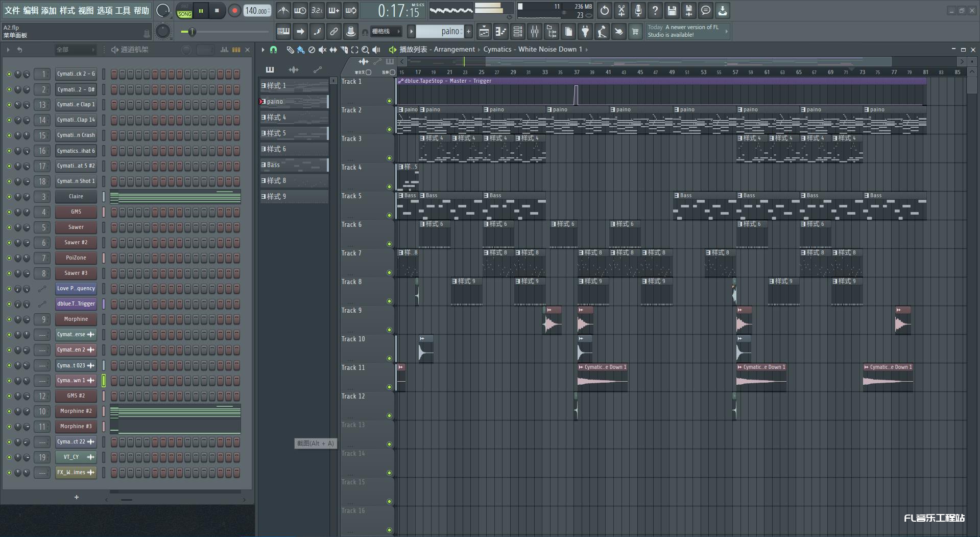Expand the channel rack options arrow
Screen dimensions: 980x537
[8, 50]
